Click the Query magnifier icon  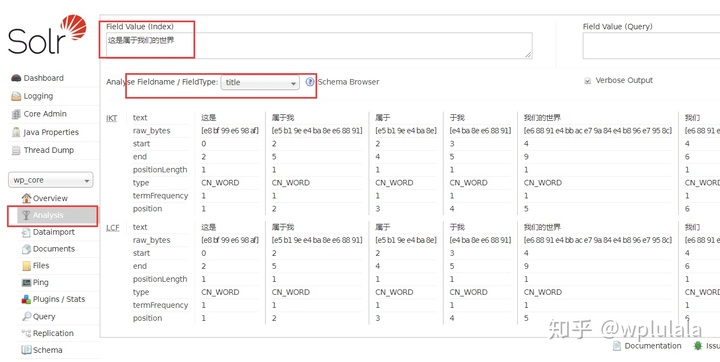pos(26,317)
